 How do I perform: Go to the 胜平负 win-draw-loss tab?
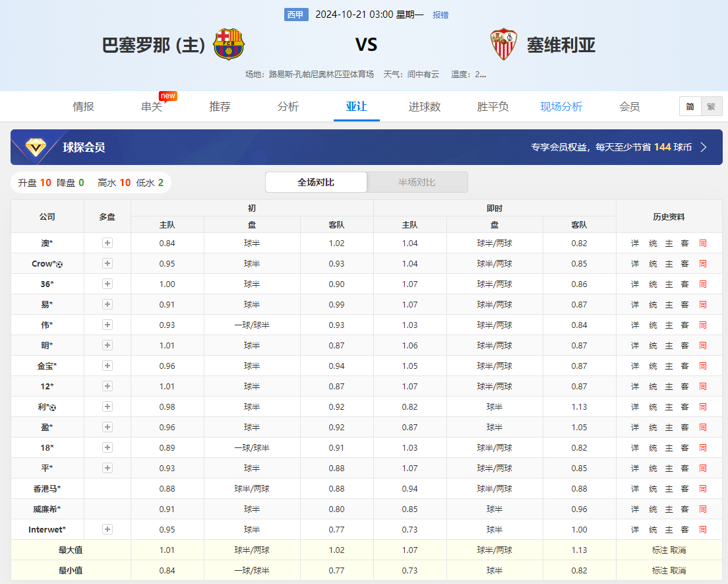pyautogui.click(x=493, y=106)
